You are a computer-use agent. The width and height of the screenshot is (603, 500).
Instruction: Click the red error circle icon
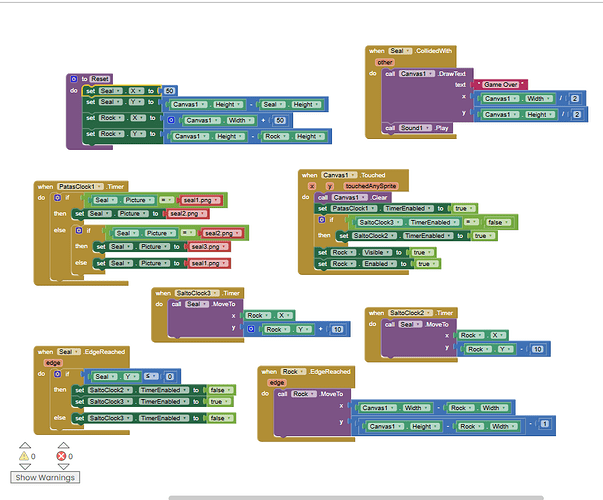[x=62, y=456]
